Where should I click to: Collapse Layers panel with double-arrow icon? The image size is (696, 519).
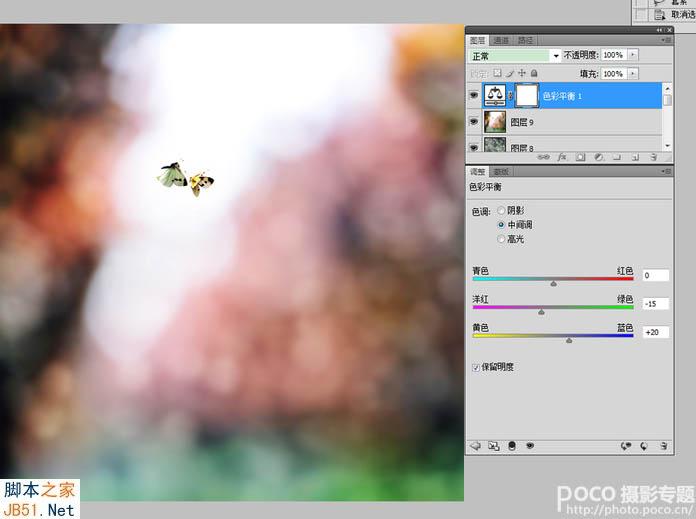click(x=659, y=30)
